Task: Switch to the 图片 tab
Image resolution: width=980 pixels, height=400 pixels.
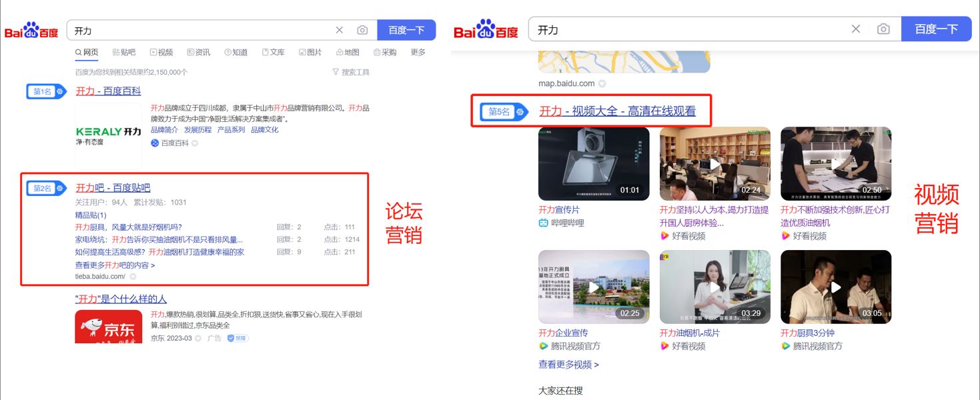Action: point(310,52)
